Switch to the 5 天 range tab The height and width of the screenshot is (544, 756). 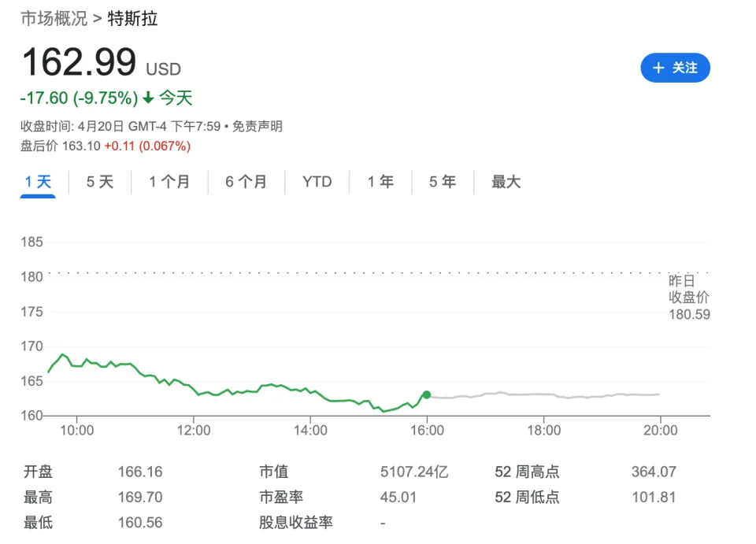point(100,182)
